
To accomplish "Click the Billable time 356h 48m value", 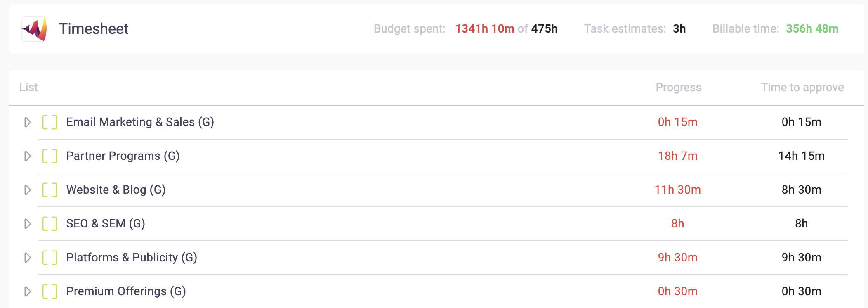I will 812,29.
